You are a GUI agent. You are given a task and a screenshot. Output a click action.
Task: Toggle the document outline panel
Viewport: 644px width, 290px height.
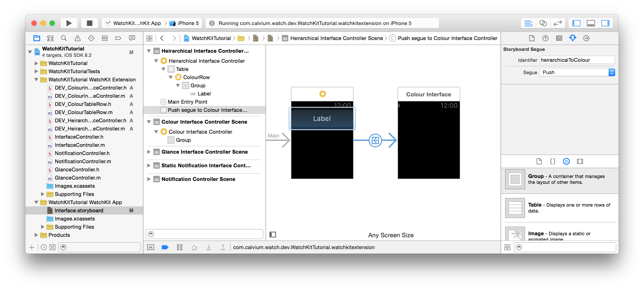coord(273,235)
